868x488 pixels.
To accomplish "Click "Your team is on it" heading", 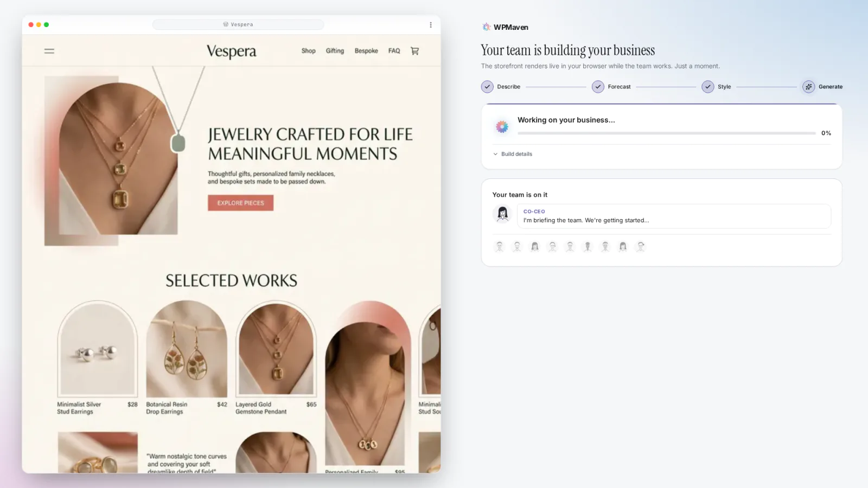I will [520, 195].
